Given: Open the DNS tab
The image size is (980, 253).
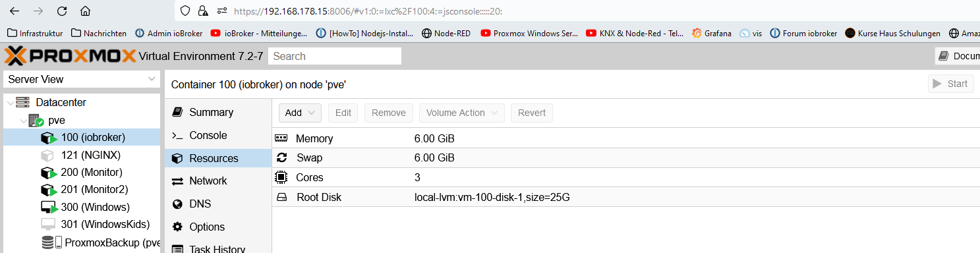Looking at the screenshot, I should pos(218,204).
